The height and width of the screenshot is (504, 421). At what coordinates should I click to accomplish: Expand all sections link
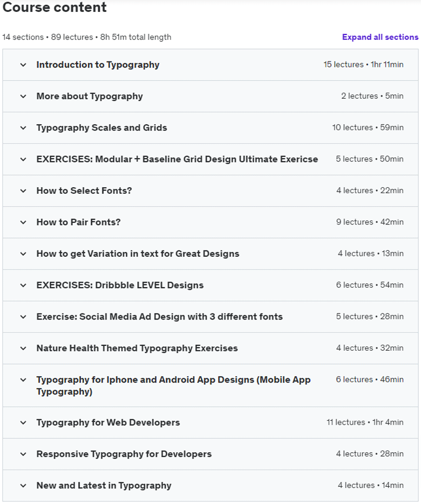380,37
